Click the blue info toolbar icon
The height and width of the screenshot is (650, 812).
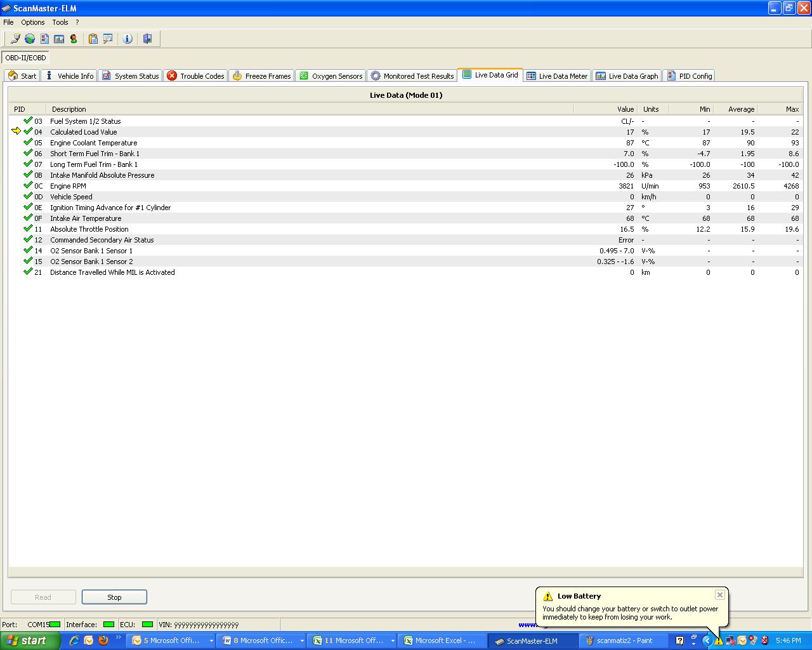coord(128,39)
